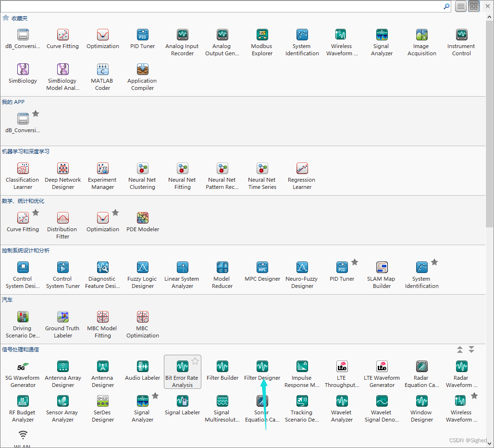Launch 5G Waveform Generator app
Viewport: 494px width, 448px height.
[23, 374]
